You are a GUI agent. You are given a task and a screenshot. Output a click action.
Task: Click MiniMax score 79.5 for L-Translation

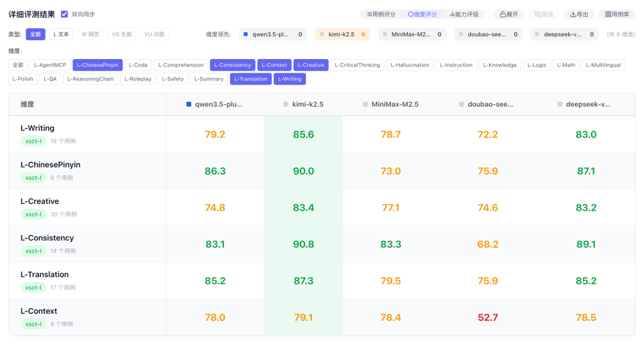tap(390, 281)
